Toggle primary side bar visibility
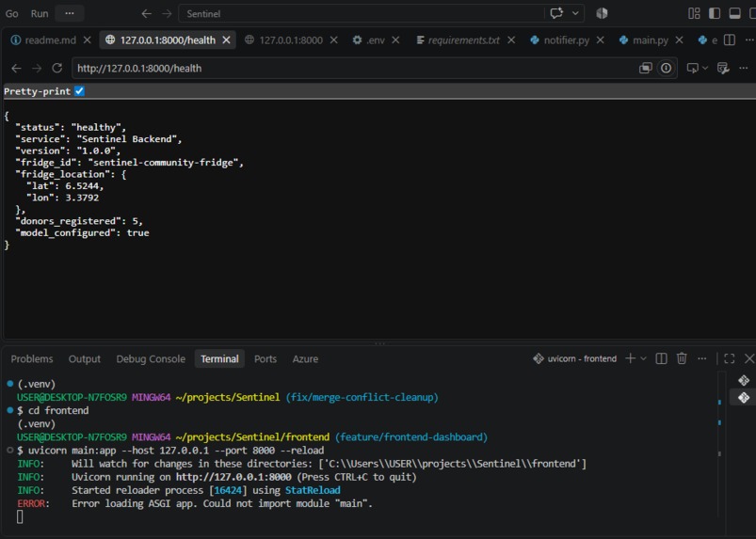Screen dimensions: 756x539 [x=715, y=13]
